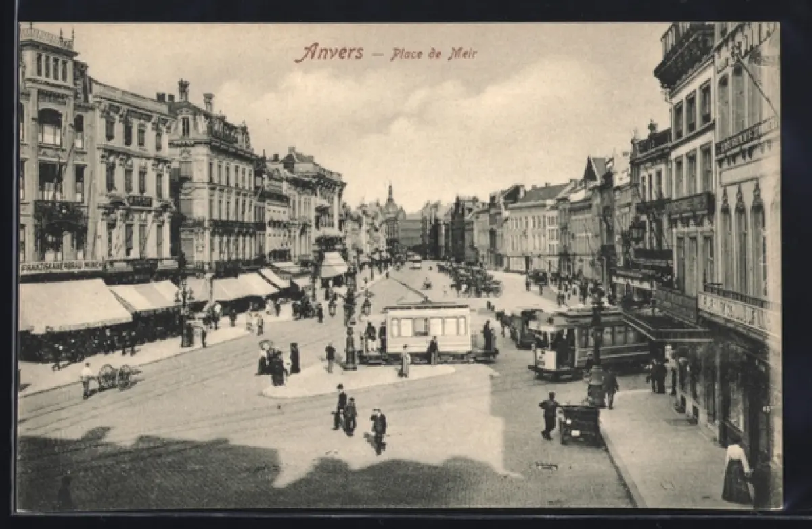Viewport: 812px width, 529px height.
Task: Select the white tram in the center
Action: pyautogui.click(x=428, y=329)
